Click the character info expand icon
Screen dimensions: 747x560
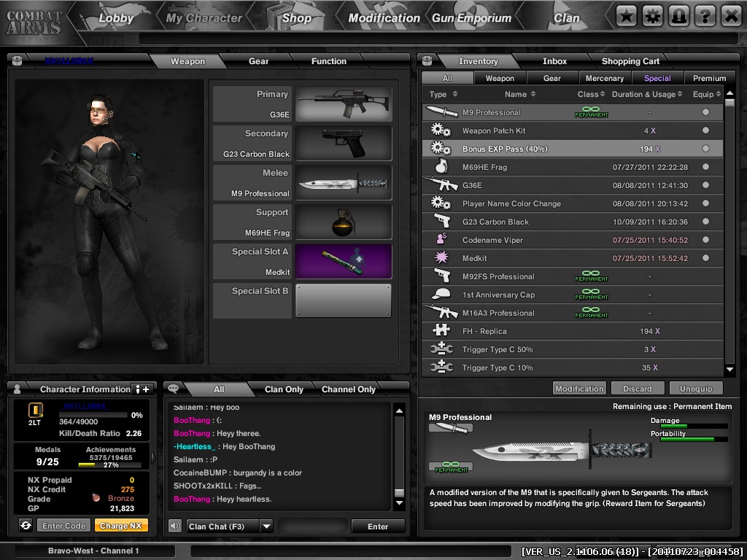(x=142, y=389)
